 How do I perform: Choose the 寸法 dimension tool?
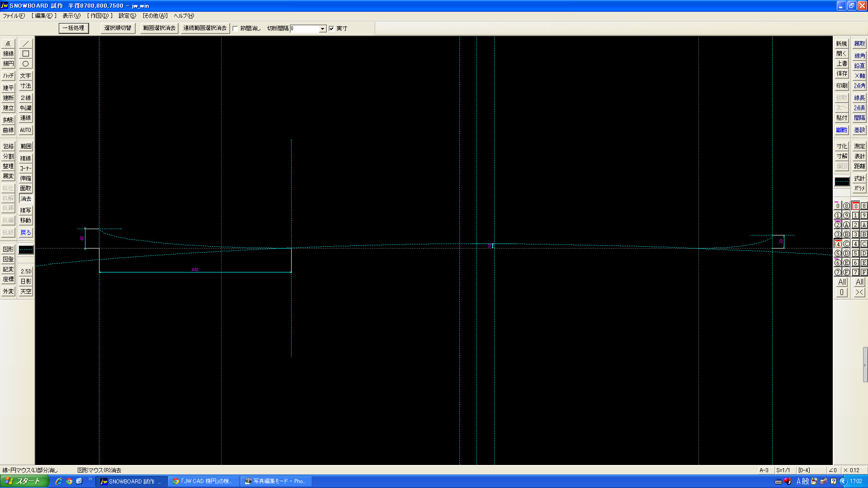26,86
